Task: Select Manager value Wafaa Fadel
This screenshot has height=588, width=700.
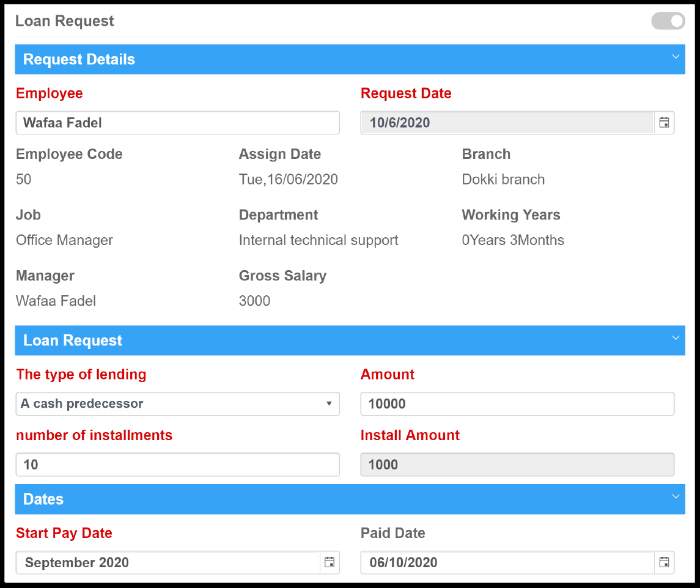Action: [x=56, y=301]
